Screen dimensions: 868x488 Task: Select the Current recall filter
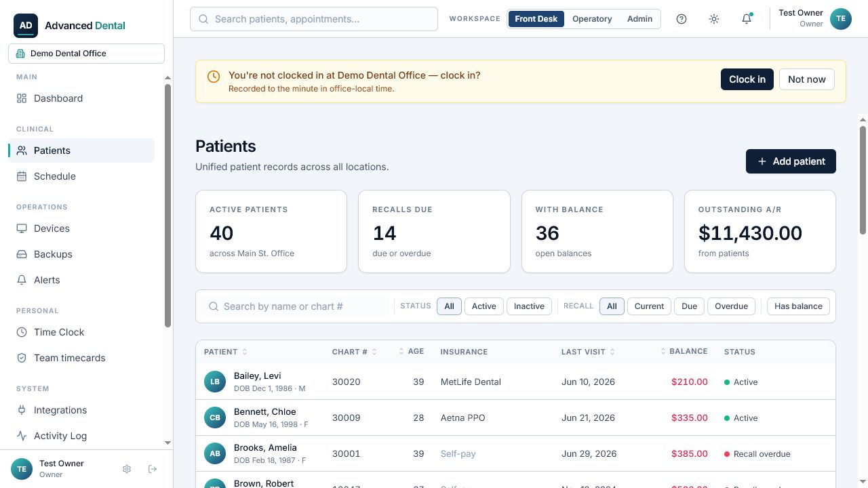(649, 306)
